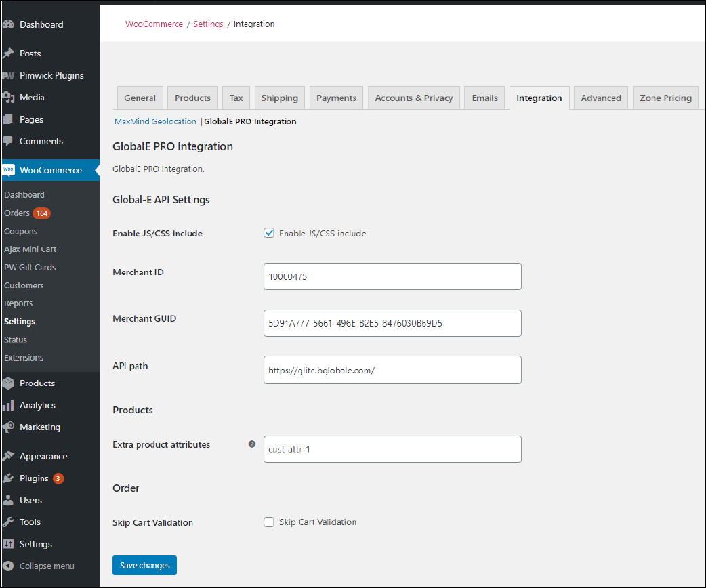
Task: Uncheck Enable JS/CSS include
Action: [269, 232]
